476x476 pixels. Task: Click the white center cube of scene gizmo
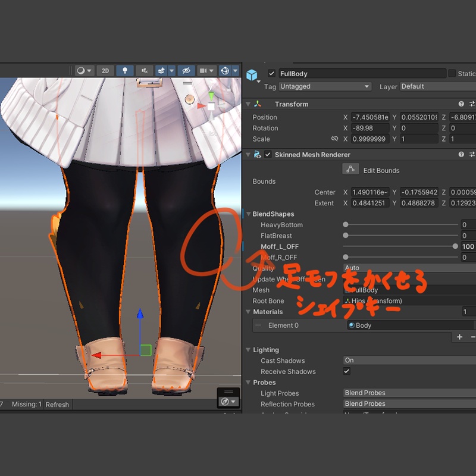[211, 107]
